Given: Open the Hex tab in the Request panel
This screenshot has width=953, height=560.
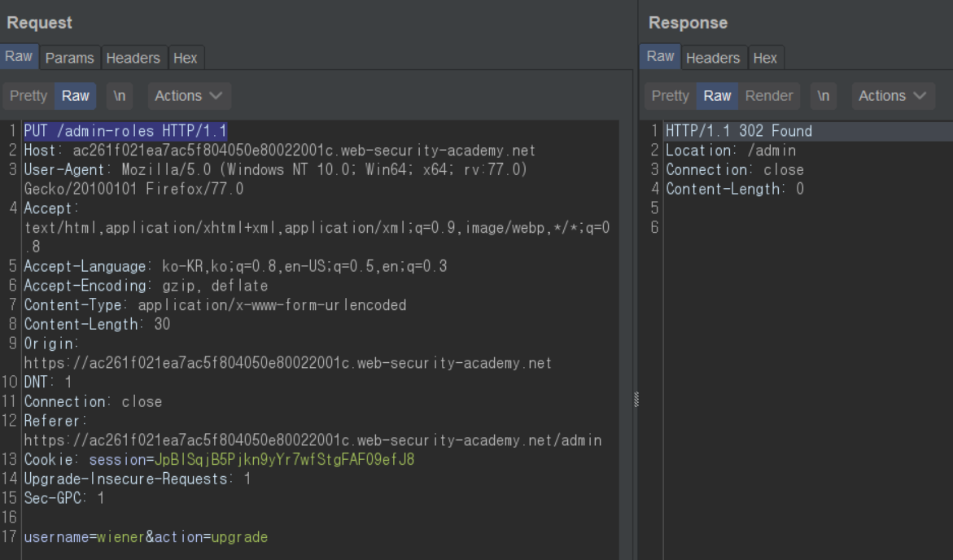Looking at the screenshot, I should point(185,58).
